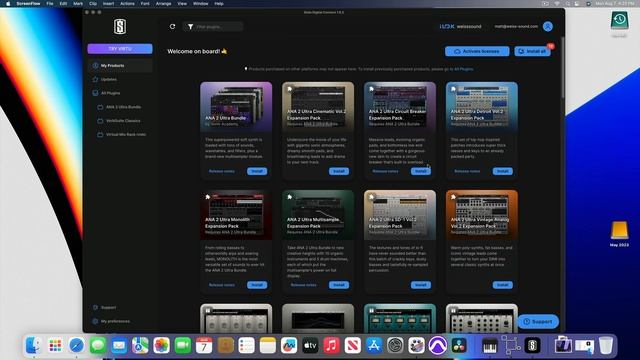Focus the Filter plugins search field
640x360 pixels.
pos(213,27)
